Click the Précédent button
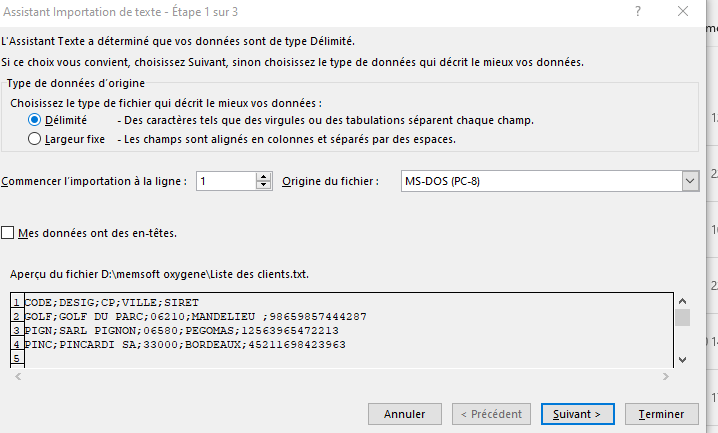Screen dimensions: 718x433 pyautogui.click(x=490, y=413)
